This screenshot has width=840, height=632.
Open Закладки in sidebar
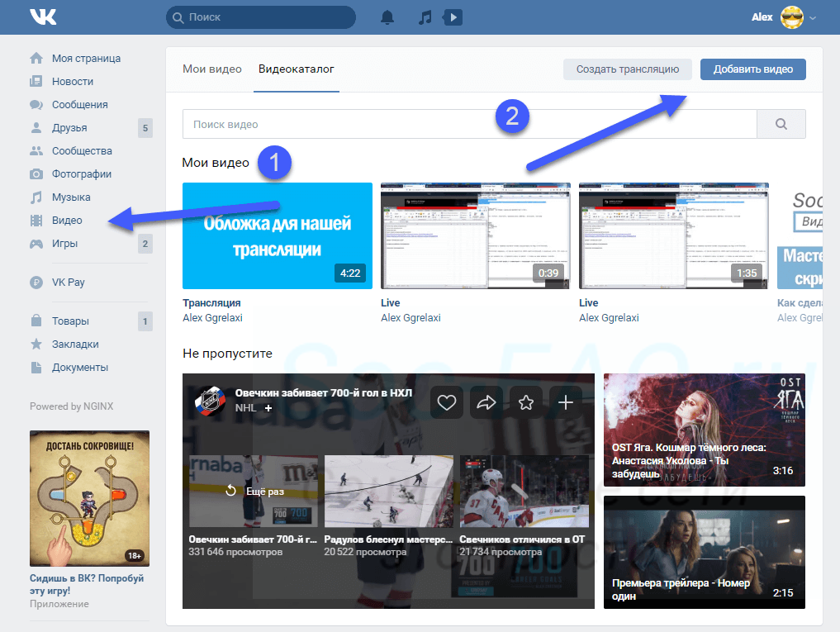point(75,344)
